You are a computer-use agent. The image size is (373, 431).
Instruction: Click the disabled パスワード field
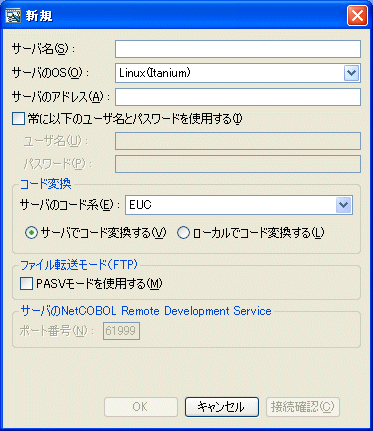pyautogui.click(x=238, y=164)
